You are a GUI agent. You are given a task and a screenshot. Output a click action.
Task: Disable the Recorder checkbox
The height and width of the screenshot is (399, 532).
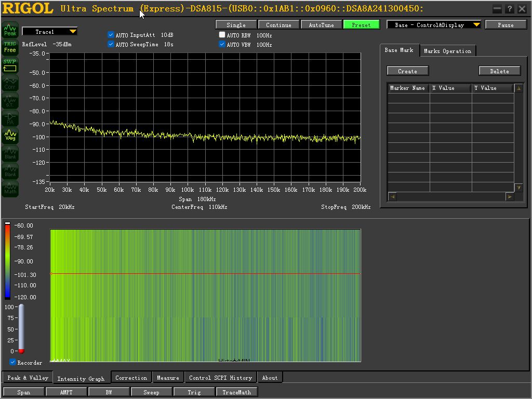[12, 362]
